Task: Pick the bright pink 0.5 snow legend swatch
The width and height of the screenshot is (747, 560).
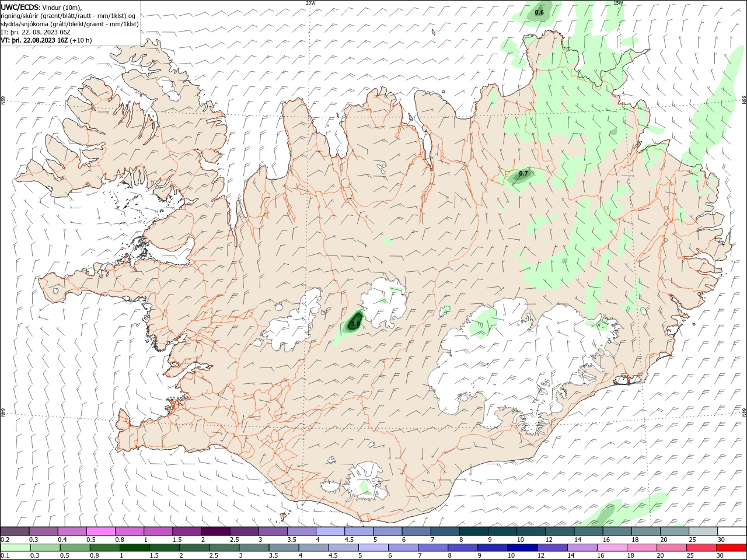Action: click(100, 531)
